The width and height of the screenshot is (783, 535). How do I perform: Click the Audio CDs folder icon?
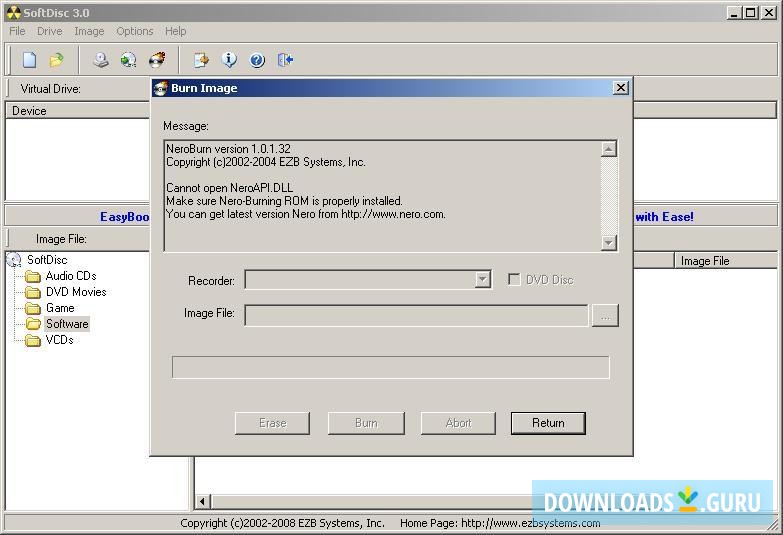33,276
